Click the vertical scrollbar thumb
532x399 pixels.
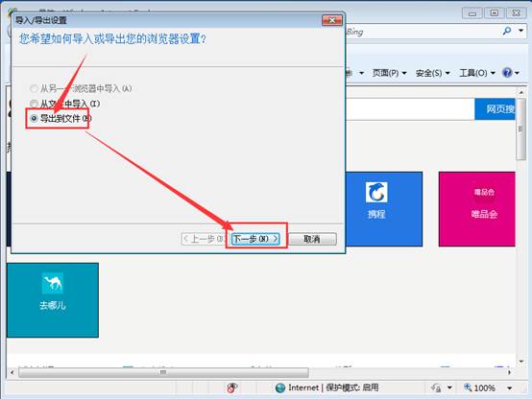pyautogui.click(x=521, y=129)
